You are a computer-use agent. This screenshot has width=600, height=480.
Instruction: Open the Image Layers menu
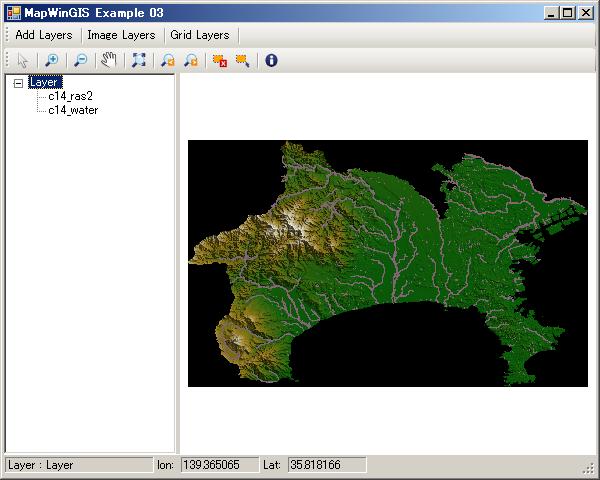coord(121,35)
